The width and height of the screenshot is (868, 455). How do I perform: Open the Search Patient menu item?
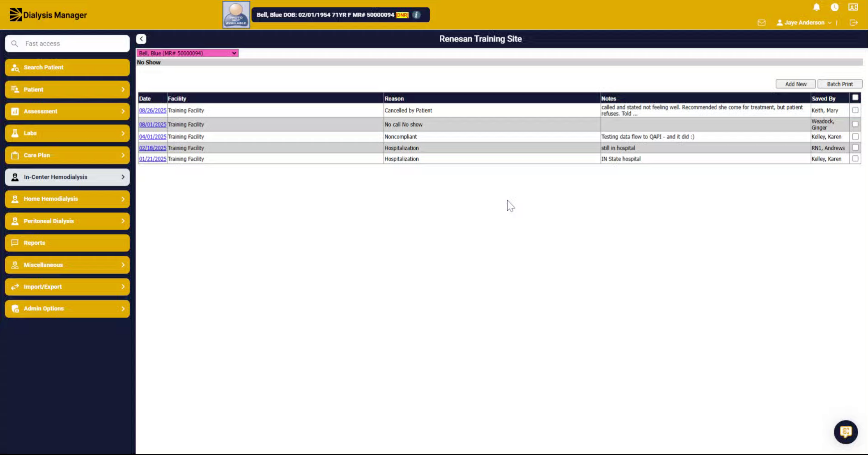click(x=67, y=68)
